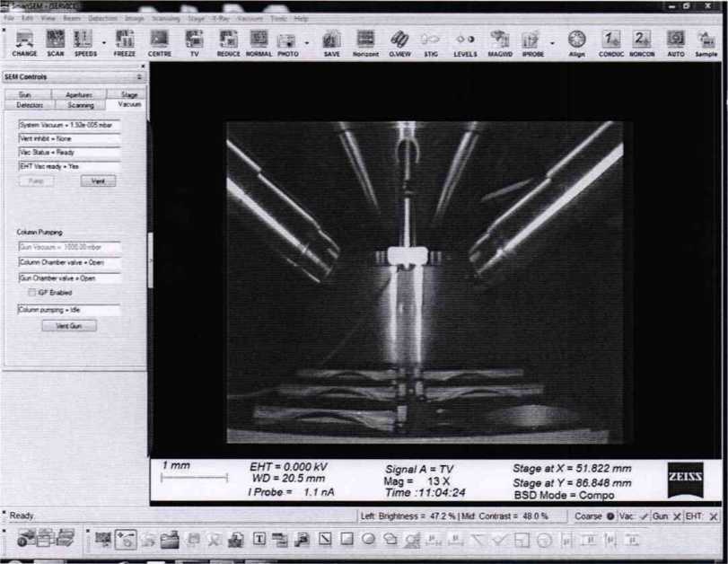Toggle Coarse adjustment in status bar
The width and height of the screenshot is (728, 564).
coord(610,516)
